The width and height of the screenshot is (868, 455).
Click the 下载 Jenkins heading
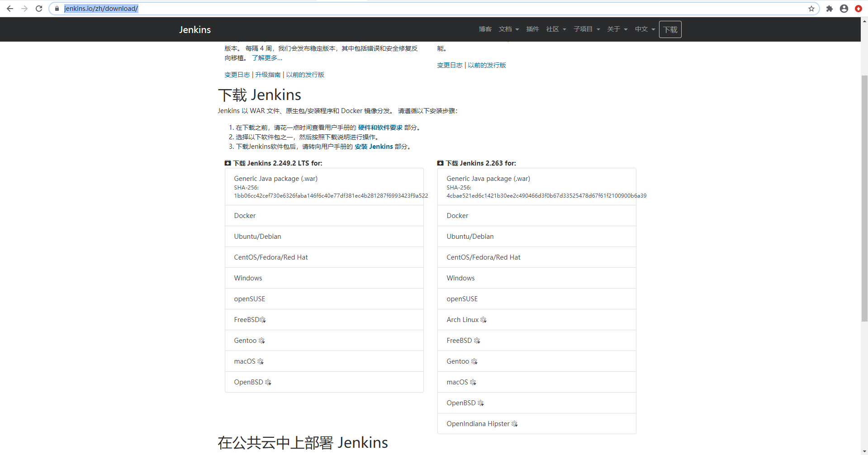tap(260, 95)
